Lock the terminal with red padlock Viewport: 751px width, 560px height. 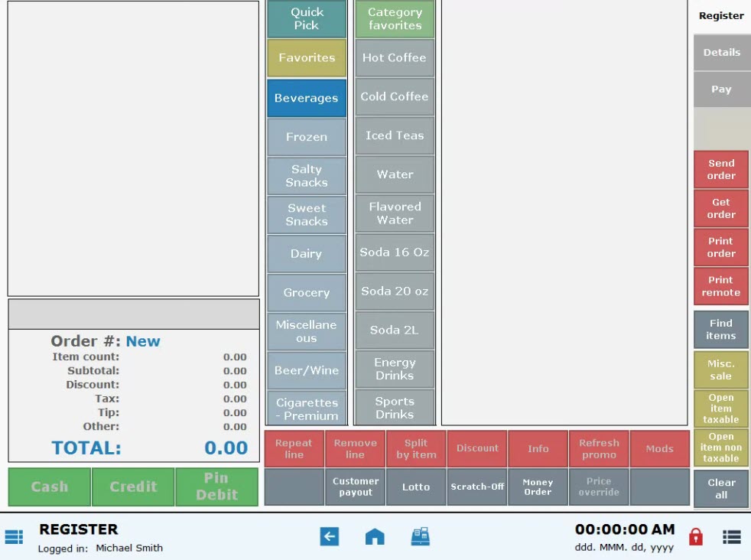(x=695, y=537)
